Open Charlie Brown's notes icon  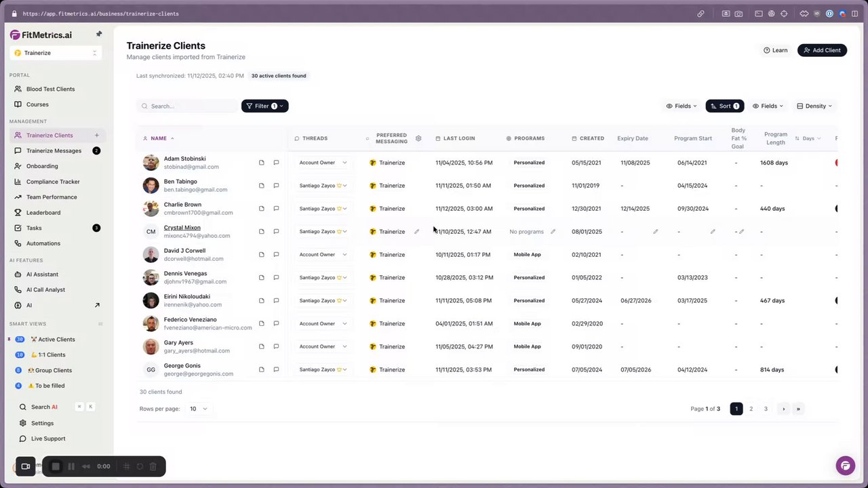click(x=262, y=209)
